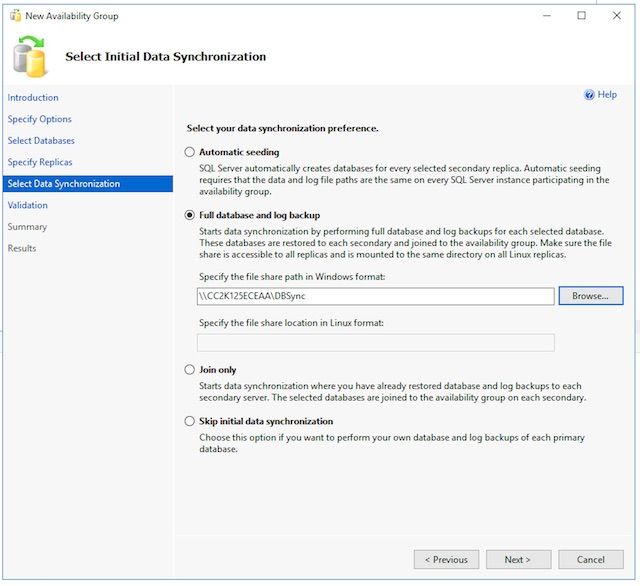Click the Windows file share path field
The image size is (640, 586).
pyautogui.click(x=376, y=296)
